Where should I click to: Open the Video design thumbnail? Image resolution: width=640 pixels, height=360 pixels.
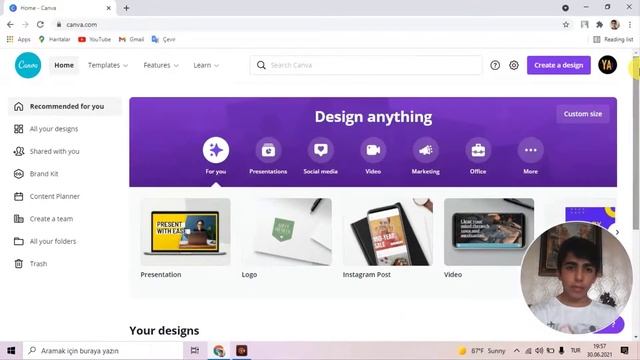[x=489, y=232]
